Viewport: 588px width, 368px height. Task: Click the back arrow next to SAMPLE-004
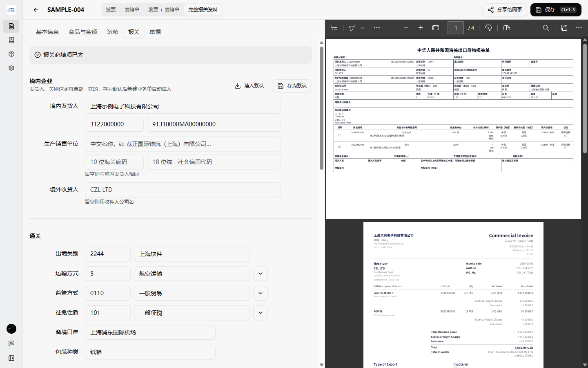coord(36,10)
